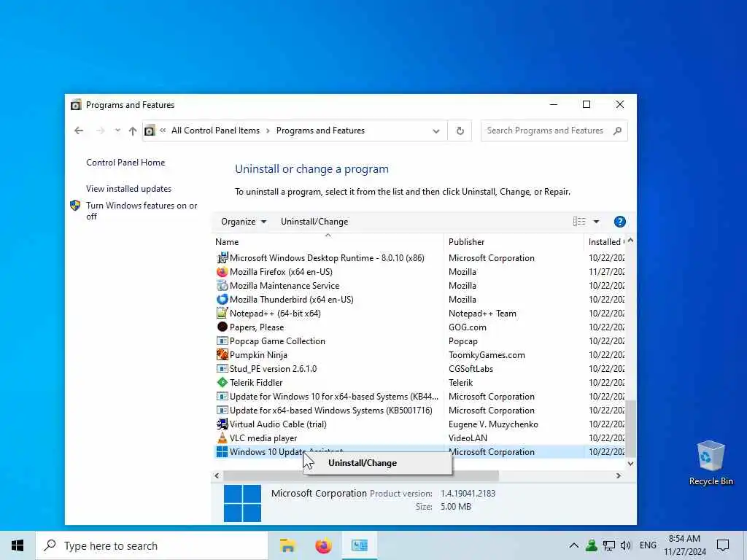This screenshot has height=560, width=747.
Task: Click the Stud_PE version 2.6.1.0 icon
Action: coord(222,368)
